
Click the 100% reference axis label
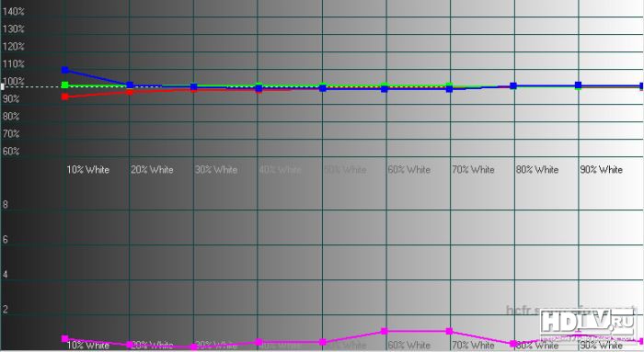click(13, 81)
